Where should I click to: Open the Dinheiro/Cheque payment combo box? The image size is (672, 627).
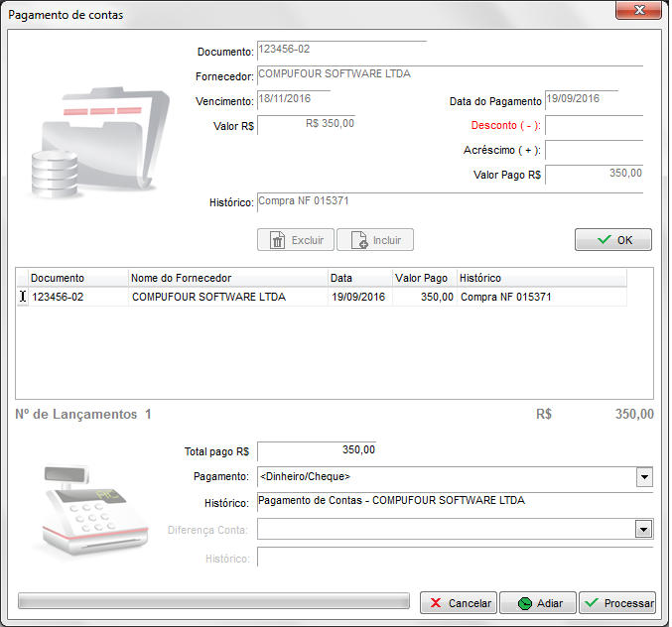(x=445, y=477)
